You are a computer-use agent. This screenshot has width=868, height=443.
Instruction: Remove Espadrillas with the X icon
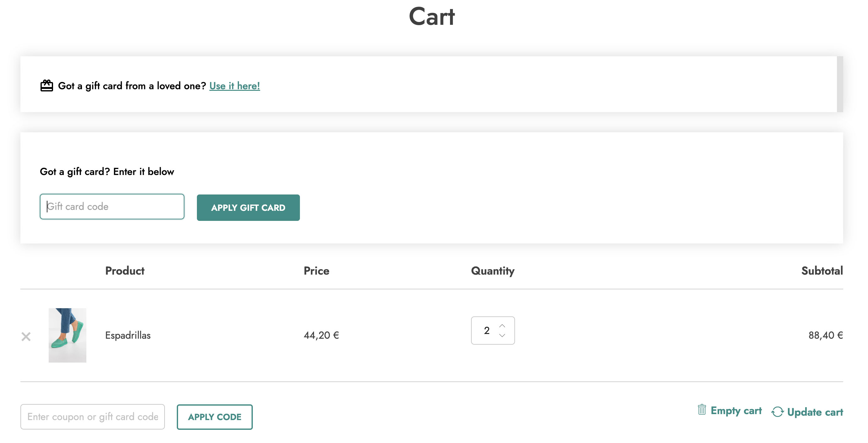26,336
